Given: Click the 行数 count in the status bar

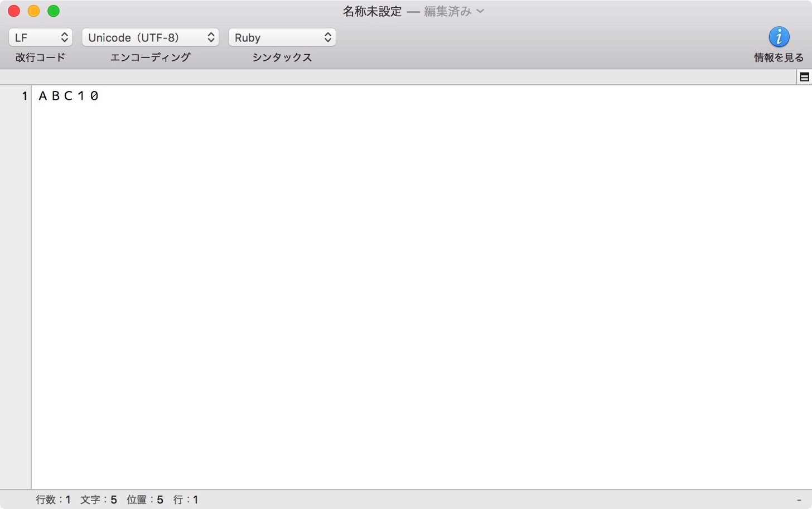Looking at the screenshot, I should [x=53, y=500].
